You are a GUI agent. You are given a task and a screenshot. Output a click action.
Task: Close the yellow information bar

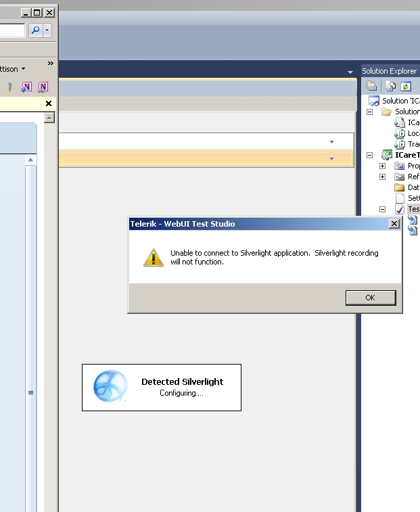coord(49,103)
